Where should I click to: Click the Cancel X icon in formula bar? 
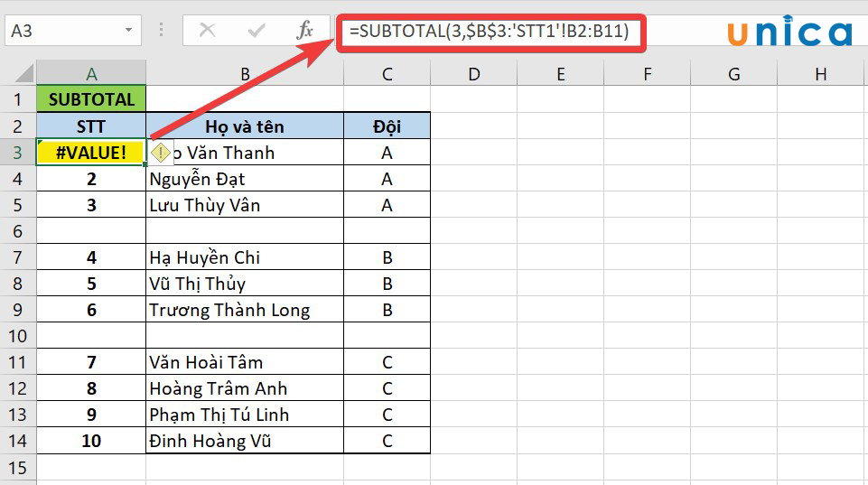[x=207, y=30]
